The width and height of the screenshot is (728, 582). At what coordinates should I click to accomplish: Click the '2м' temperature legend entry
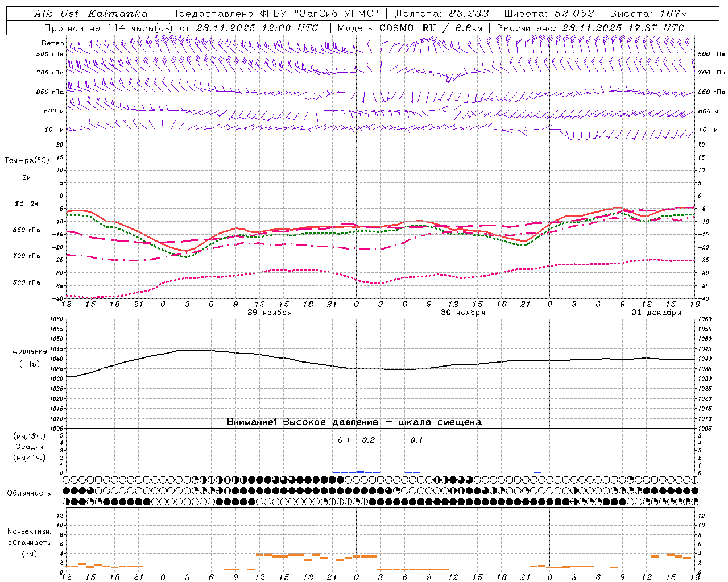coord(27,178)
